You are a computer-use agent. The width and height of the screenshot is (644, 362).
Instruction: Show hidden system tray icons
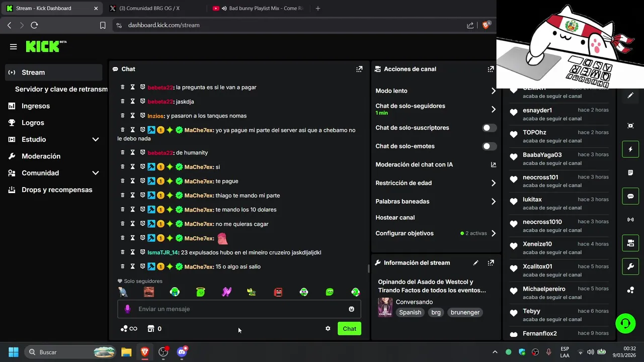point(495,352)
